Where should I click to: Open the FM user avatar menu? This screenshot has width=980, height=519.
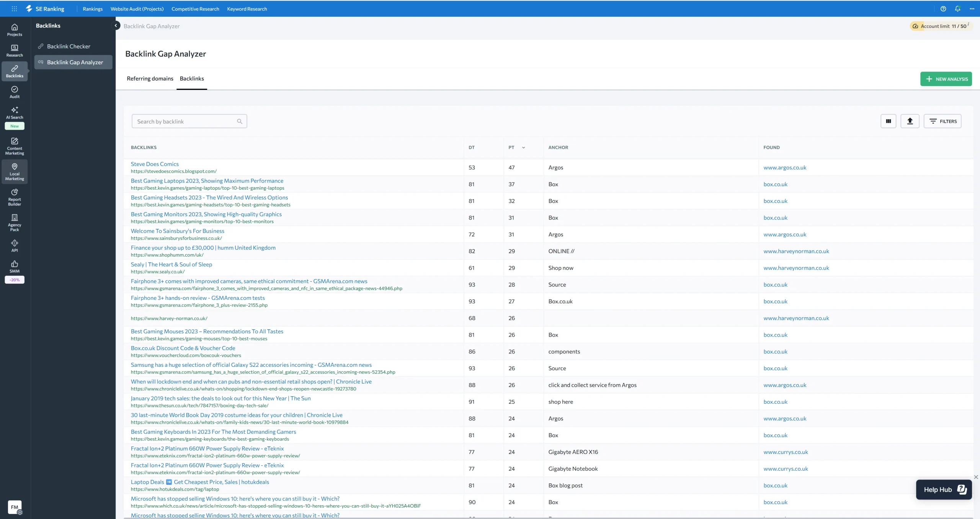15,507
